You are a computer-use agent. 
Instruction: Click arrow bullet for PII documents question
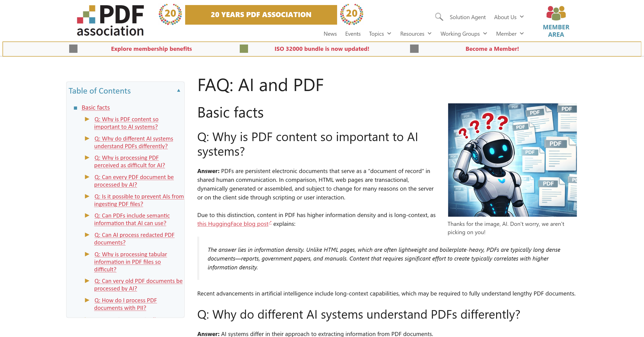[x=87, y=300]
